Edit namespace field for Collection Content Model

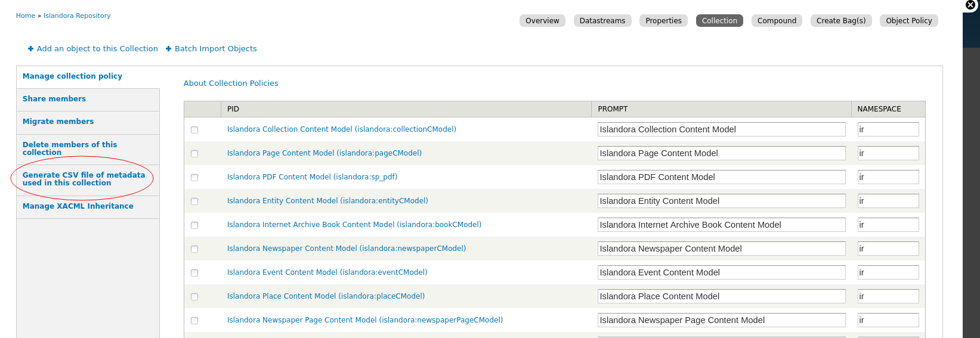coord(888,129)
